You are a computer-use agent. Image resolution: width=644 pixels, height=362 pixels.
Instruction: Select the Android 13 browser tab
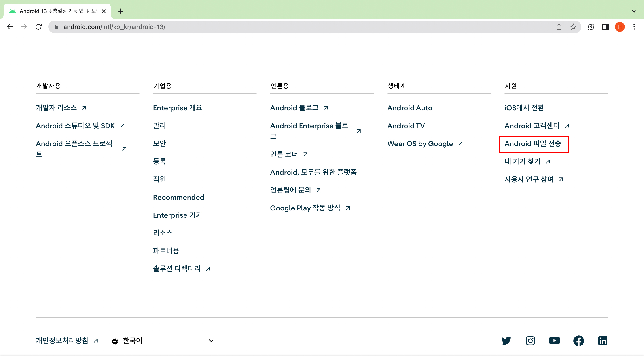[x=57, y=11]
